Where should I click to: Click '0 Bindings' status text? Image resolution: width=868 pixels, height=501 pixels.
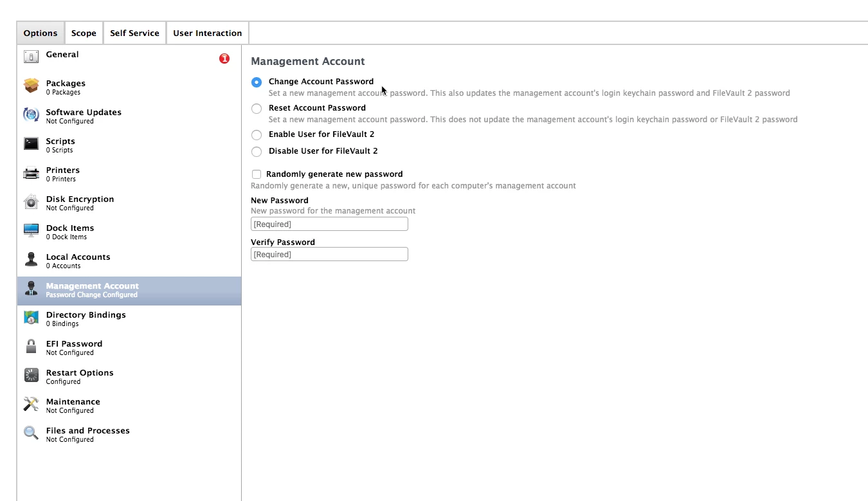click(62, 323)
